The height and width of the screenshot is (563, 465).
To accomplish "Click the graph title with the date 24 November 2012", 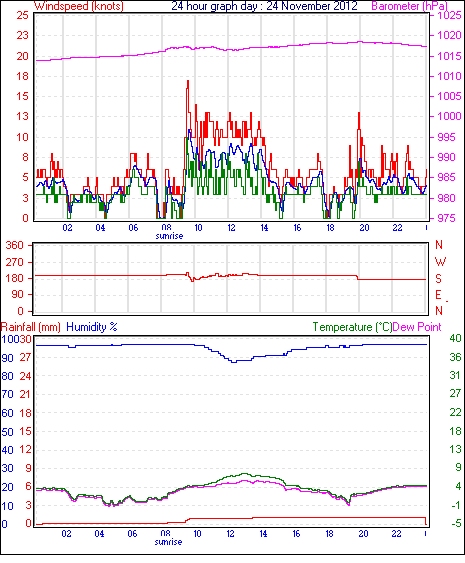I will tap(264, 6).
